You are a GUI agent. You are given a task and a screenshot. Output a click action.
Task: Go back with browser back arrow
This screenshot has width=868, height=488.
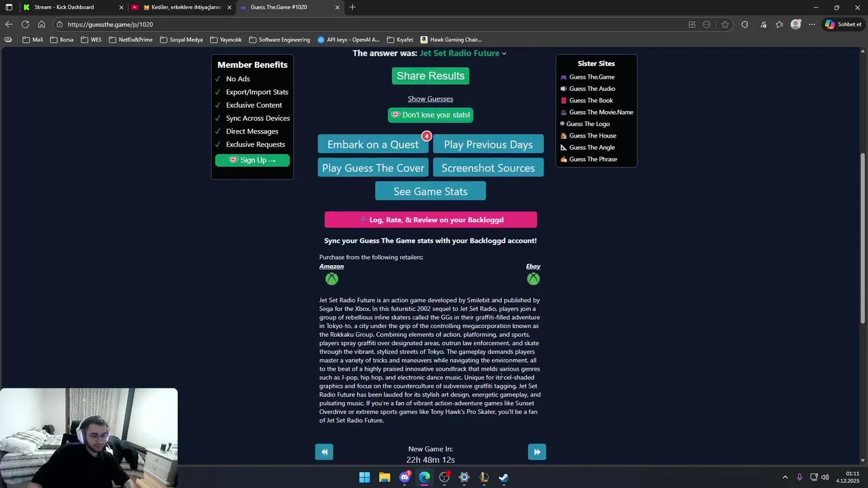9,24
